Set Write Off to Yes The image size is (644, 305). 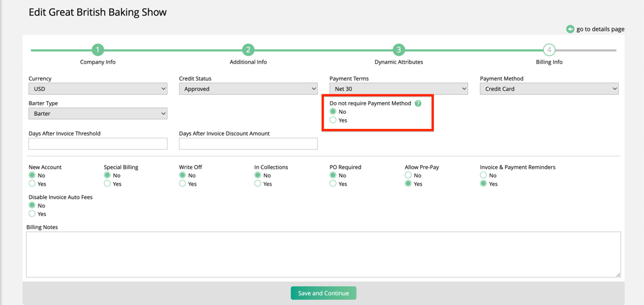[183, 184]
